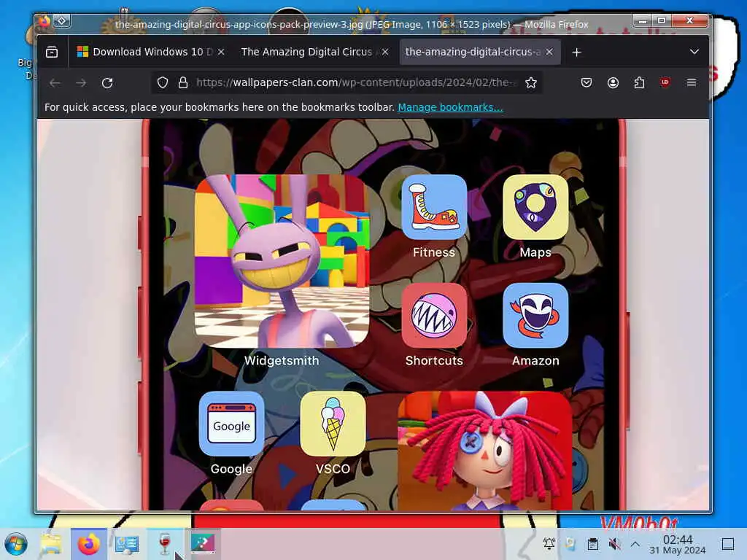Image resolution: width=747 pixels, height=560 pixels.
Task: Open the teal arrow app taskbar icon
Action: [203, 544]
